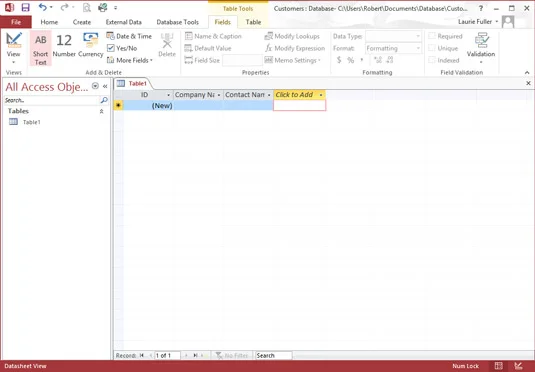Image resolution: width=535 pixels, height=372 pixels.
Task: Click the Undo arrow icon
Action: coord(43,8)
